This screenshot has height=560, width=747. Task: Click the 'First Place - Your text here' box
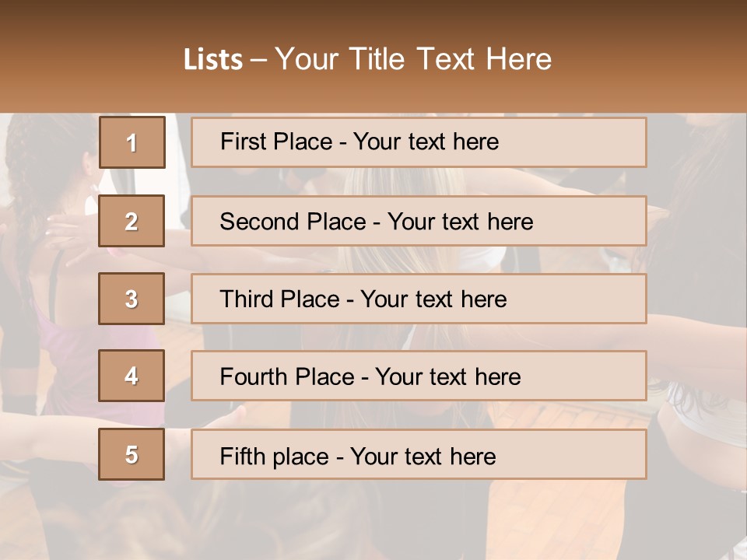[419, 142]
